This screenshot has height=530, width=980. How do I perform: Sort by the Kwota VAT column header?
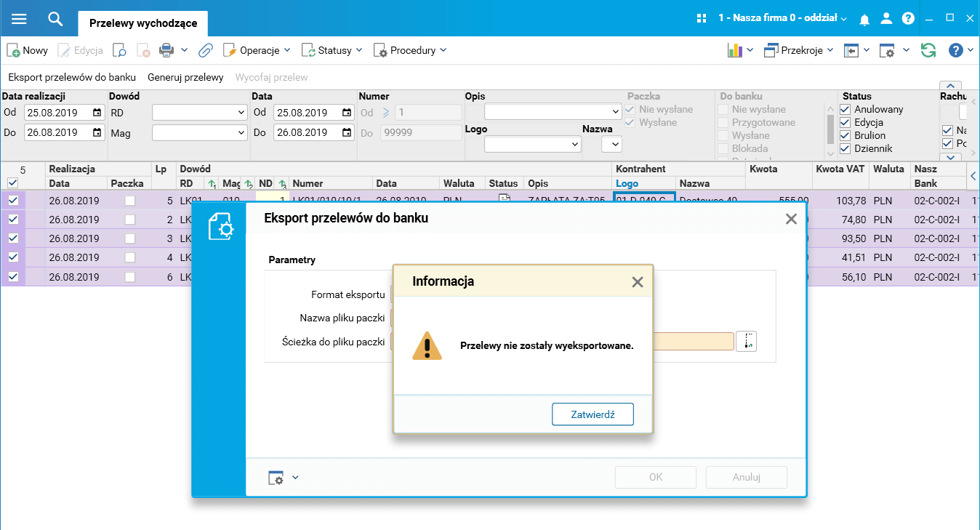pos(841,169)
